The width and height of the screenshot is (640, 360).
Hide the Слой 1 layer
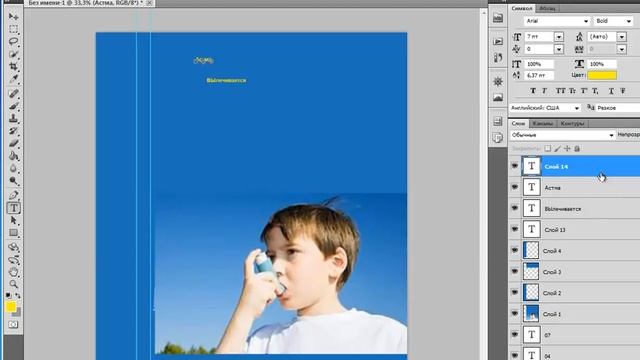(514, 314)
